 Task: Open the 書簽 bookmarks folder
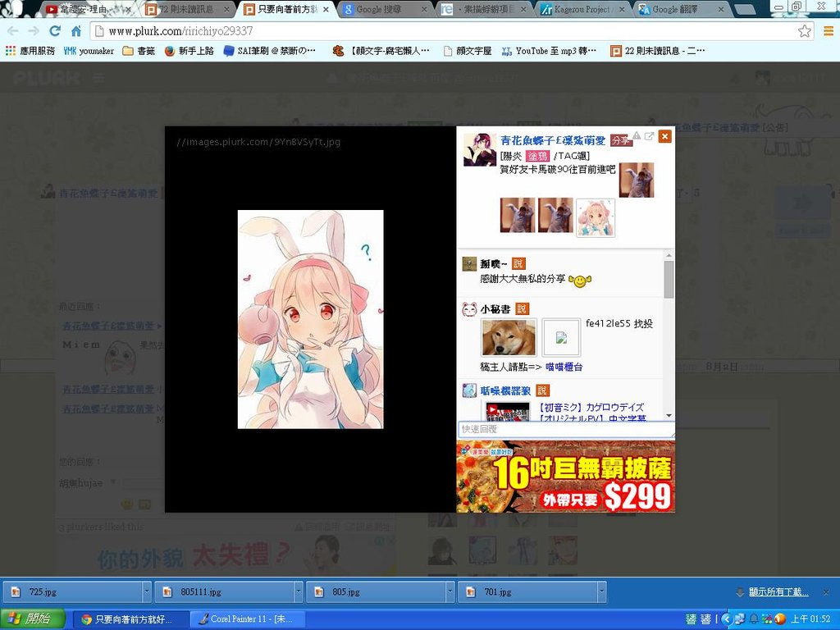point(139,51)
